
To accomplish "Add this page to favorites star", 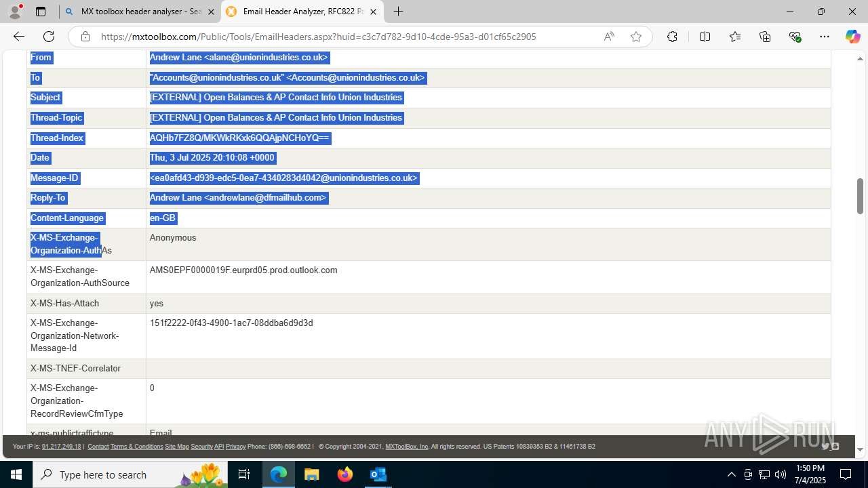I will point(636,37).
